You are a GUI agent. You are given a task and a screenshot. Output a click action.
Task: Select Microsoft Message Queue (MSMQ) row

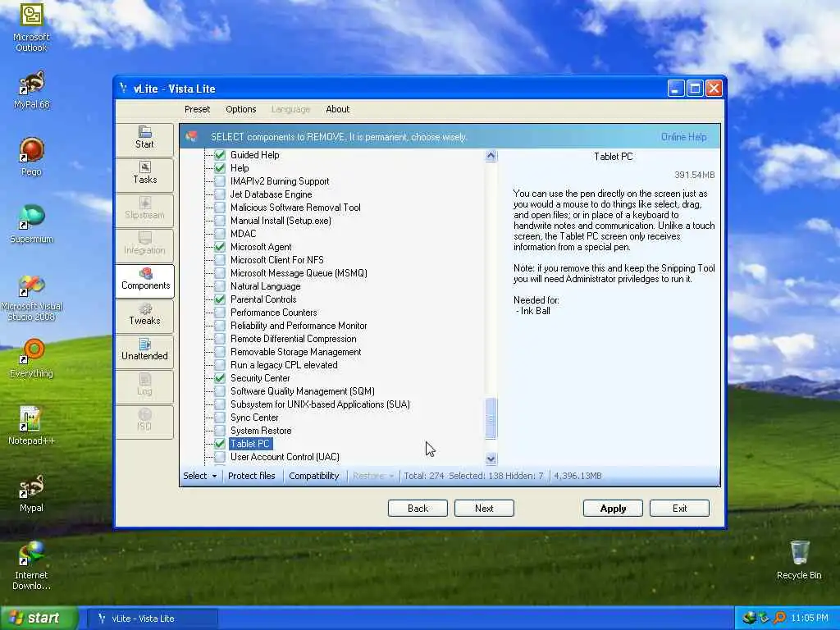click(299, 273)
